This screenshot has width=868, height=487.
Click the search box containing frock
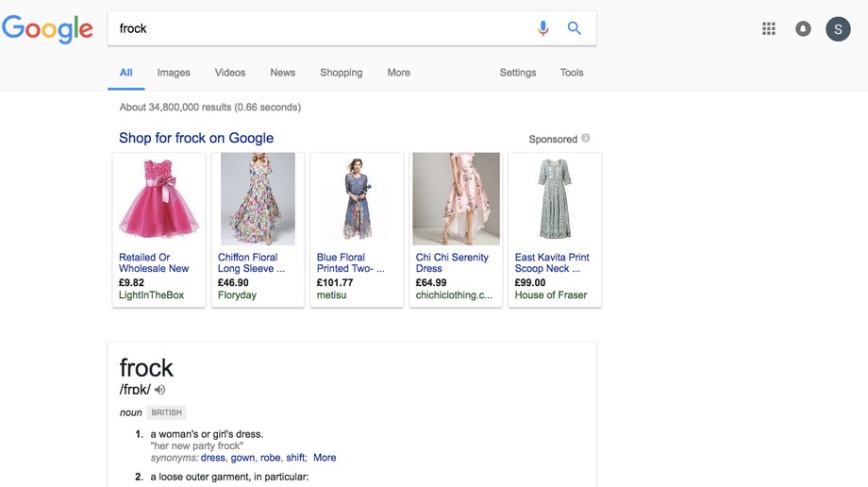[321, 28]
